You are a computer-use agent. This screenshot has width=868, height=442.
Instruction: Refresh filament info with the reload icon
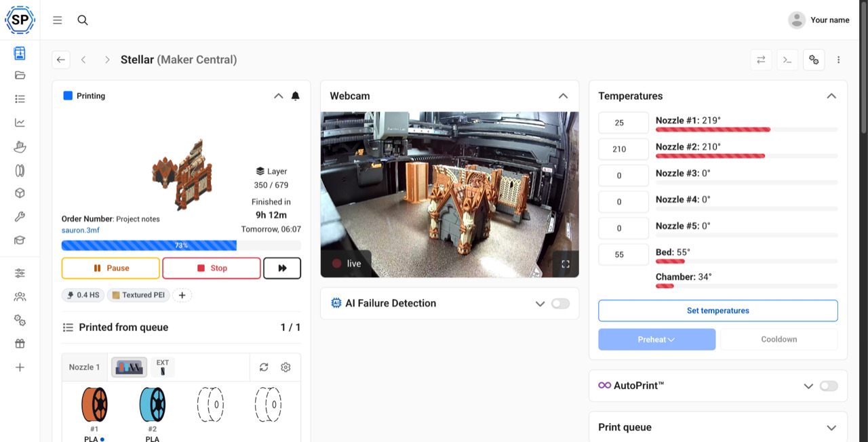[264, 367]
